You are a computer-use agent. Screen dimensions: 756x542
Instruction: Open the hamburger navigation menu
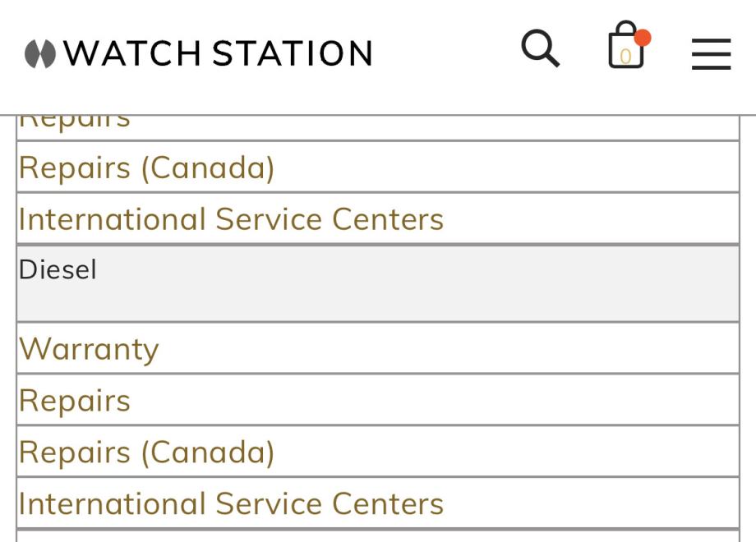tap(711, 54)
